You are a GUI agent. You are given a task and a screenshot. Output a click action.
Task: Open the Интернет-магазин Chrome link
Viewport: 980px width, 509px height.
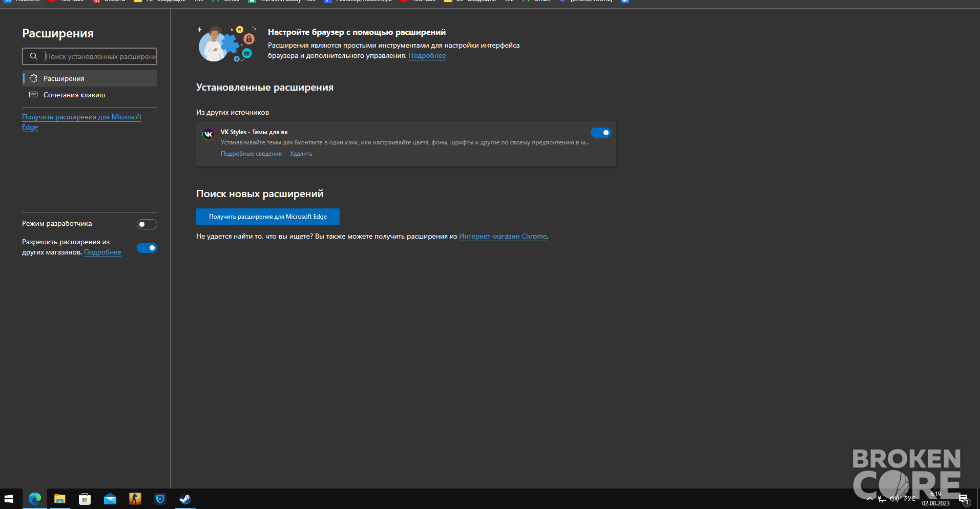[503, 237]
